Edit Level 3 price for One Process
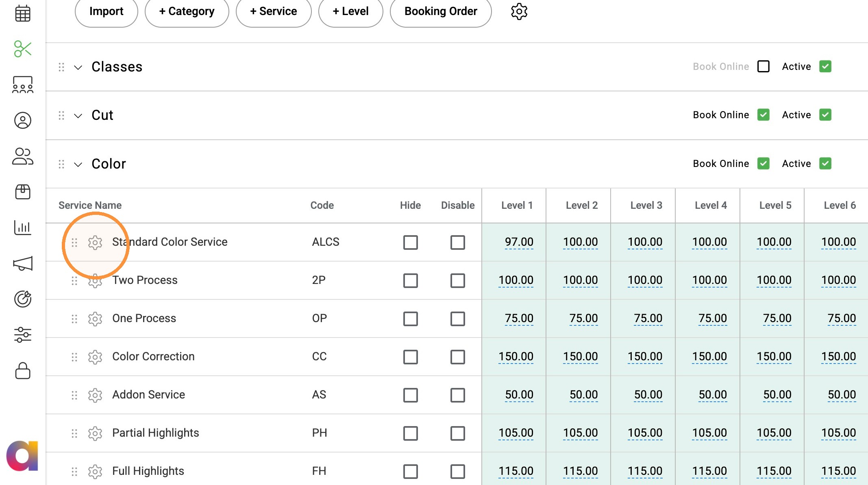This screenshot has height=485, width=868. click(x=648, y=318)
